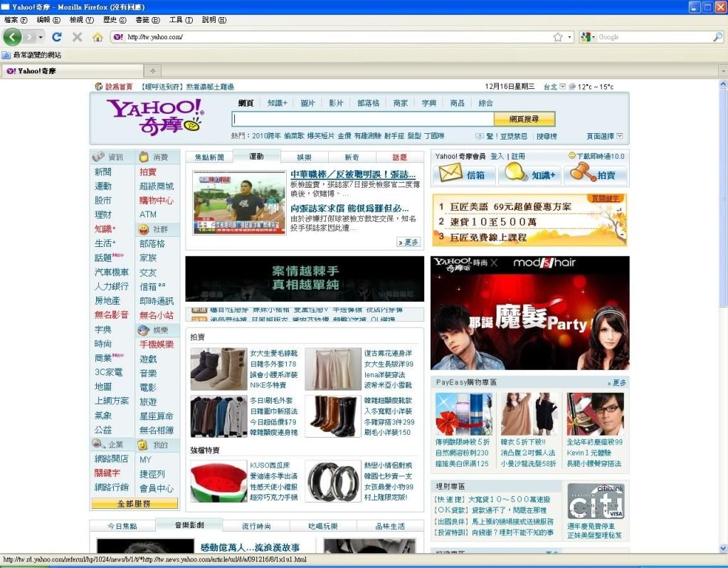Switch to the 娛樂 news tab
728x568 pixels.
pos(304,157)
